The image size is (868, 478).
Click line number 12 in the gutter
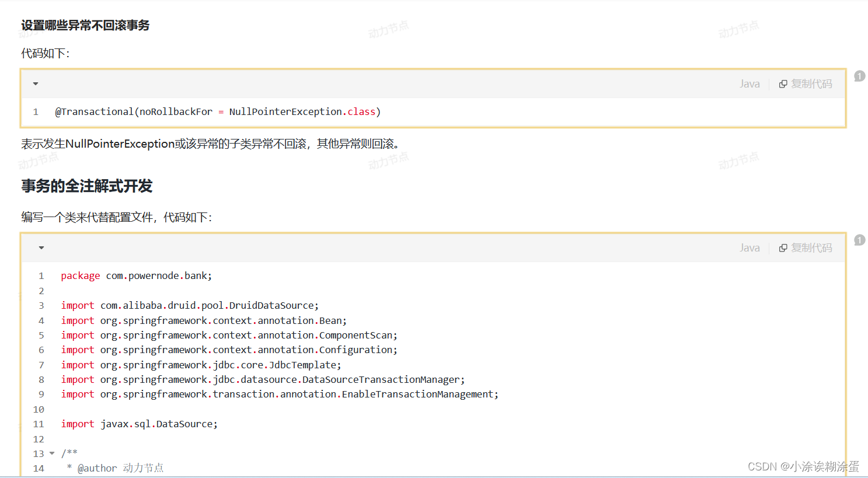39,439
